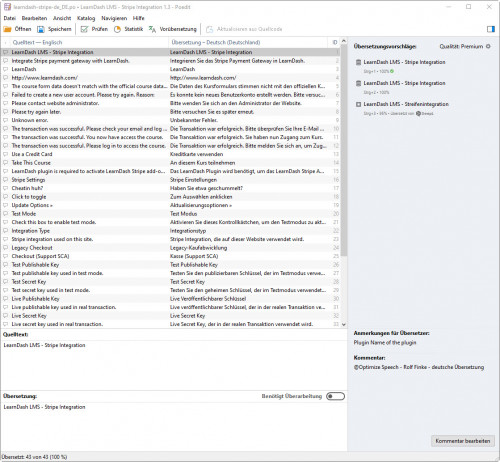Open a file with the Öffnen toolbar icon
The height and width of the screenshot is (462, 500).
[x=7, y=29]
